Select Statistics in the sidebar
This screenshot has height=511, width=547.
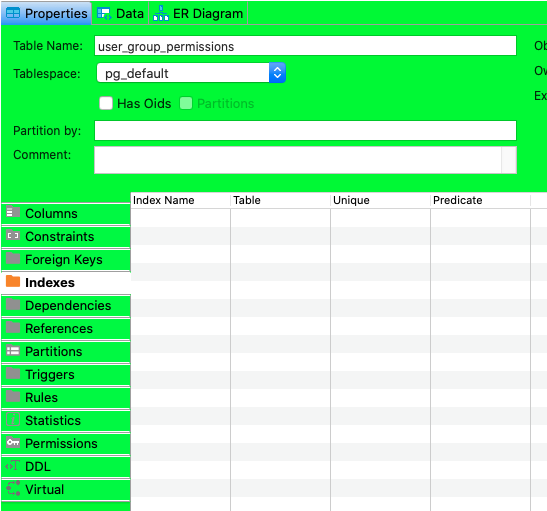66,421
